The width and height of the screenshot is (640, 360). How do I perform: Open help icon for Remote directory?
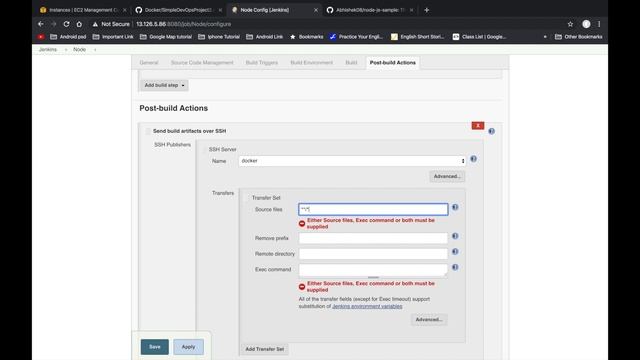tap(455, 251)
